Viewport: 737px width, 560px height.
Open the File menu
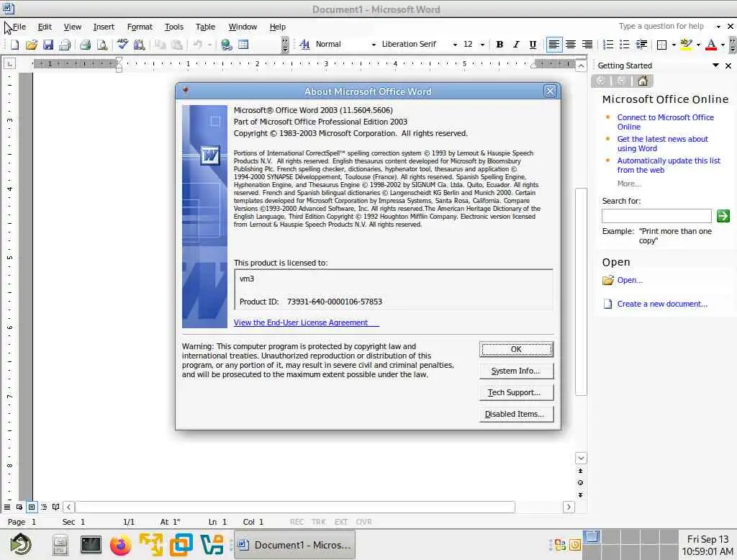coord(19,27)
